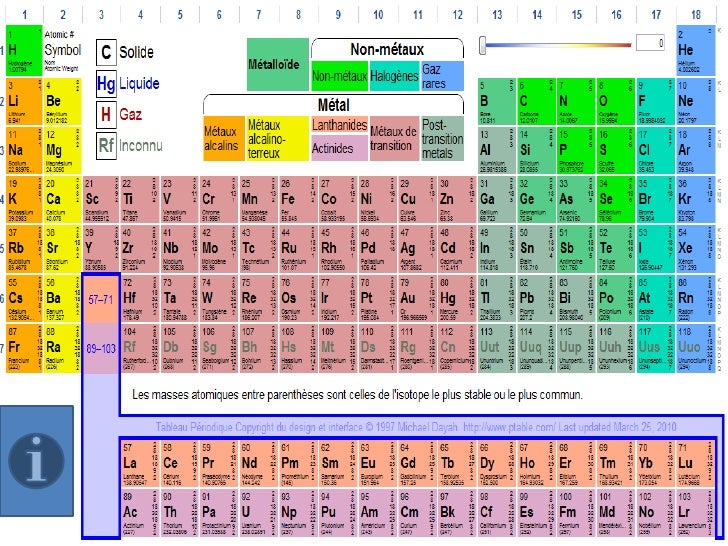The image size is (728, 546).
Task: Highlight the Métaux alcalins category swatch
Action: tap(224, 138)
